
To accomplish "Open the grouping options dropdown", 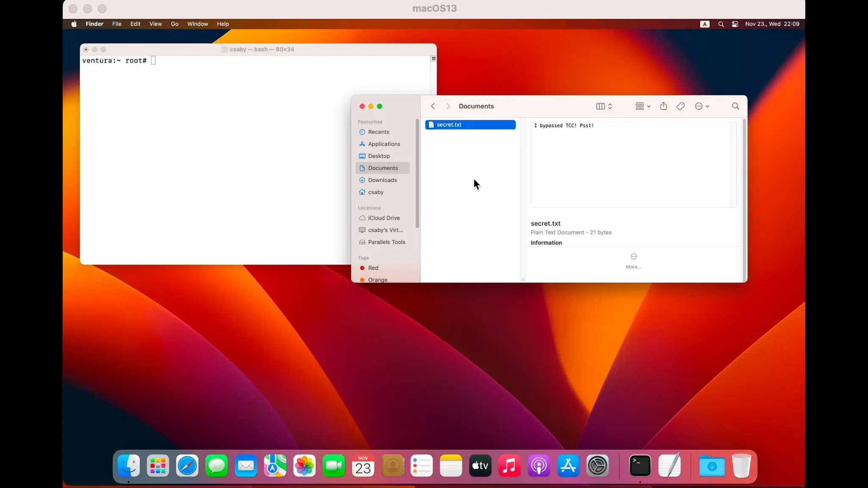I will click(x=643, y=106).
